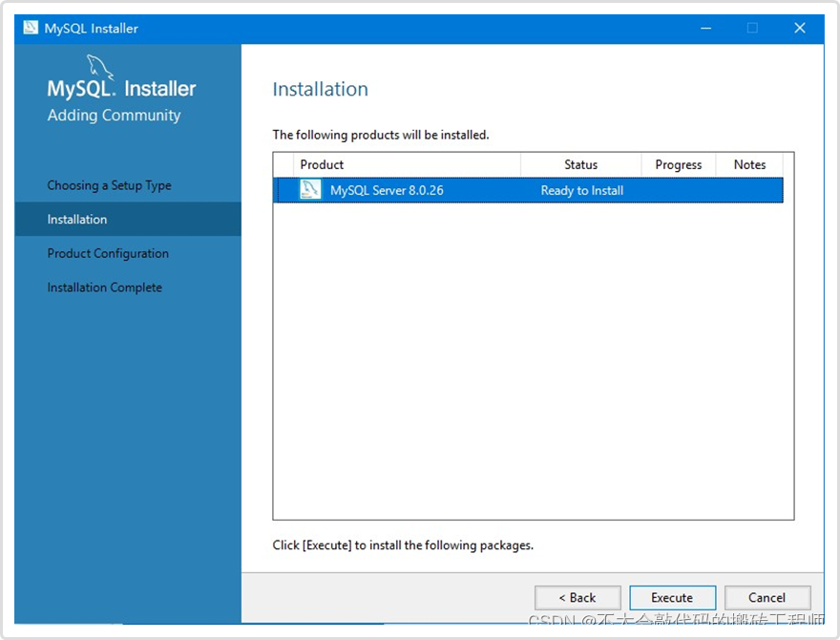The image size is (840, 640).
Task: Click the 'Click [Execute] to install' instruction text
Action: (403, 545)
